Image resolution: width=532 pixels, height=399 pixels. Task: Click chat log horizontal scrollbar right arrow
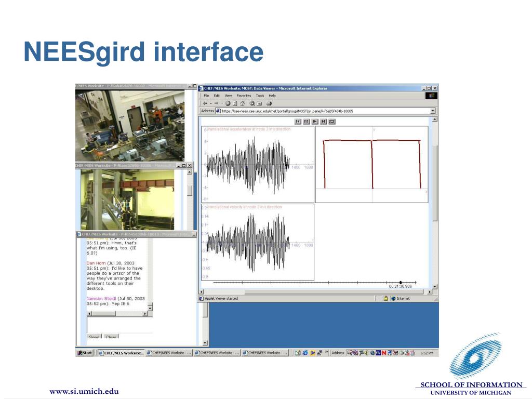click(x=145, y=314)
